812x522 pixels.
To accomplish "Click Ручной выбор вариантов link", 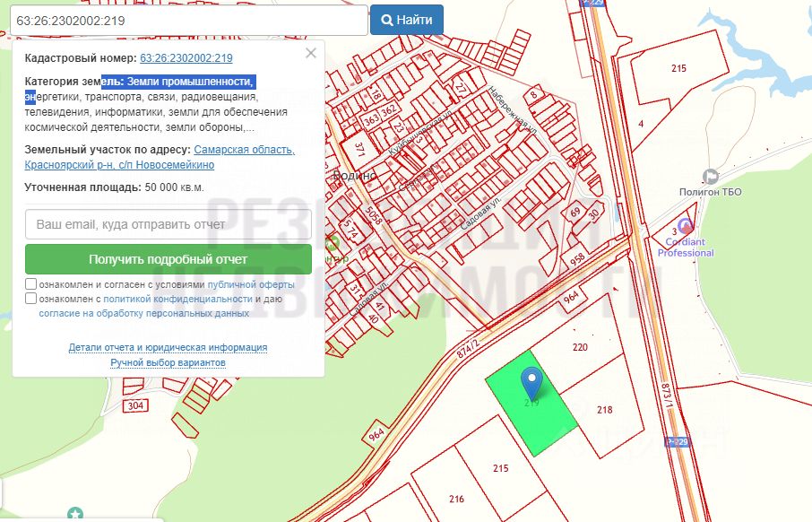I will (x=168, y=362).
